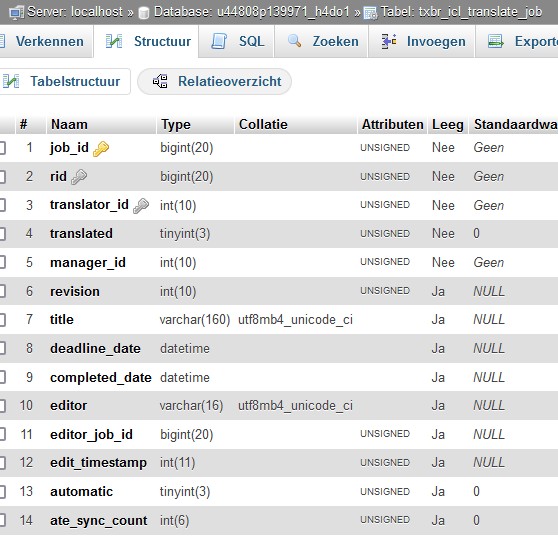
Task: Click the table icon before Tabel breadcrumb
Action: coord(370,14)
